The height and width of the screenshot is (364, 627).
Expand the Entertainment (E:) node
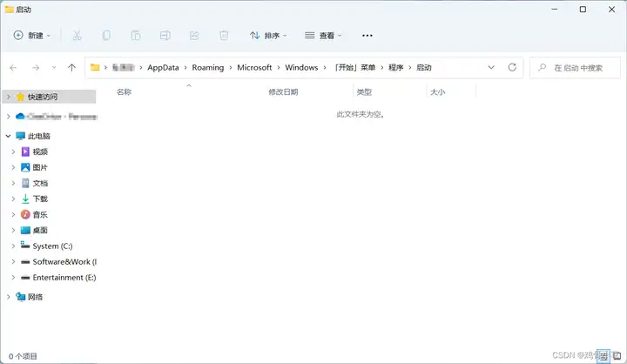(x=13, y=277)
